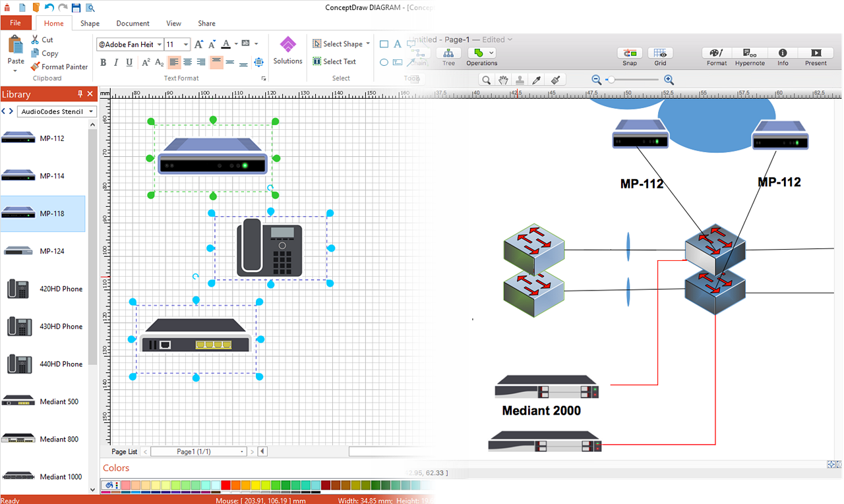Viewport: 844px width, 504px height.
Task: Open the Hypernote panel
Action: [750, 56]
